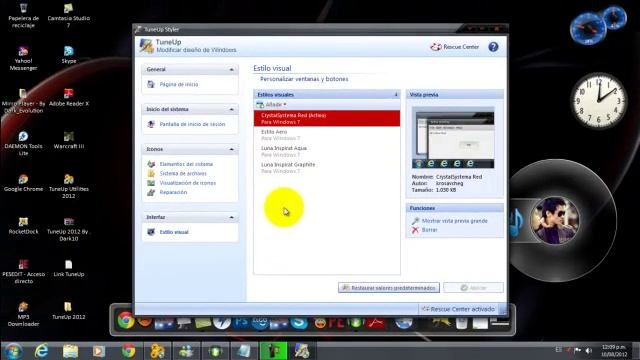Click the Estilo visual sidebar icon
Screen dimensions: 640x360
click(151, 232)
